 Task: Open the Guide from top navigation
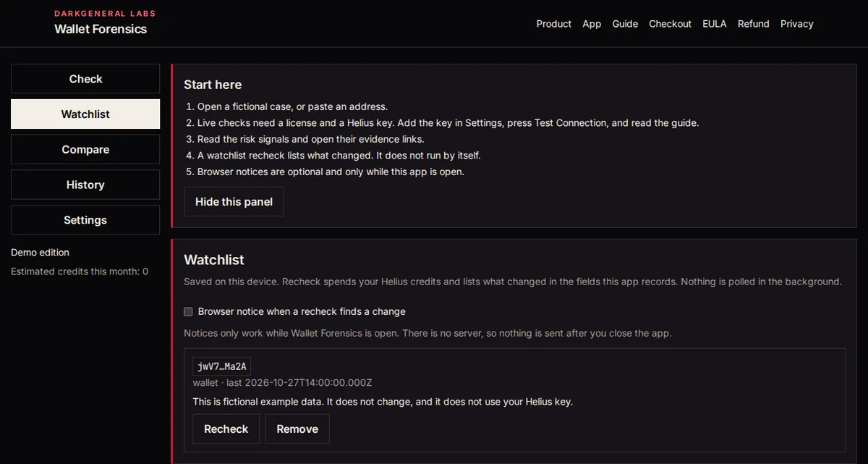(625, 24)
